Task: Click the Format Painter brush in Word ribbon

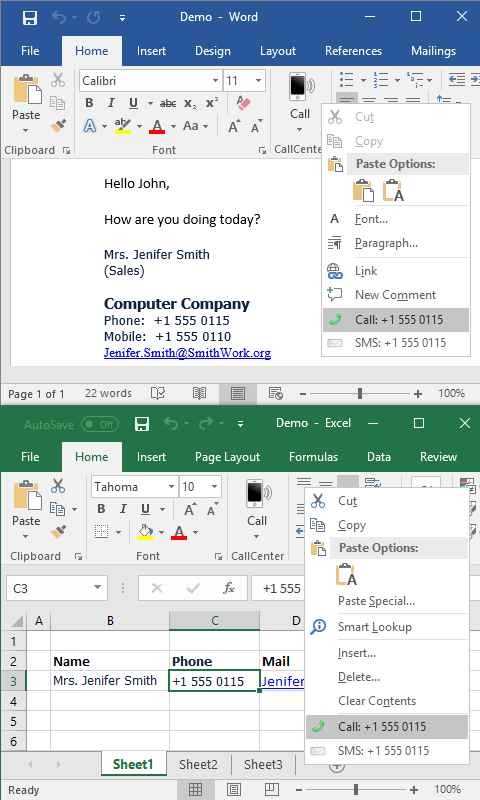Action: 58,124
